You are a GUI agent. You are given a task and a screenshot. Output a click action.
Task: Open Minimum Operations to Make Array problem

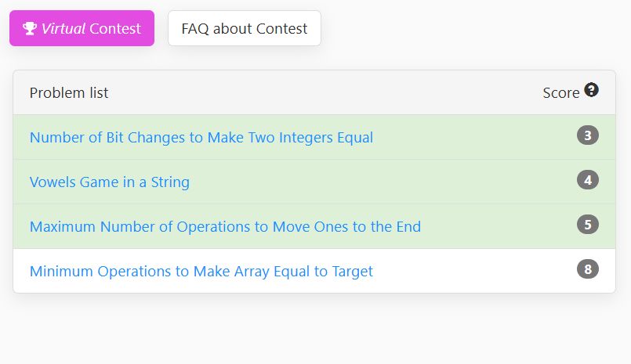tap(201, 271)
